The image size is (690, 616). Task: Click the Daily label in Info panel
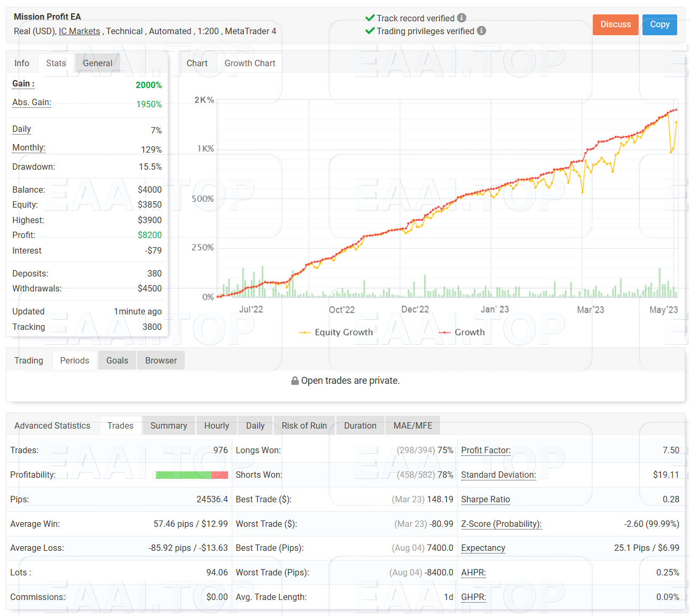point(22,129)
